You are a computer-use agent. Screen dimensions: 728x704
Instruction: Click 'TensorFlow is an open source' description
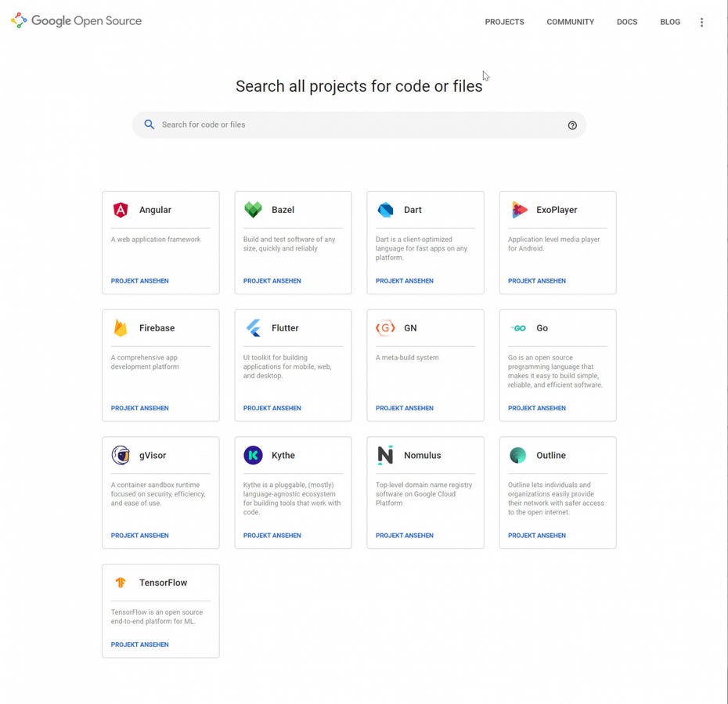coord(157,617)
